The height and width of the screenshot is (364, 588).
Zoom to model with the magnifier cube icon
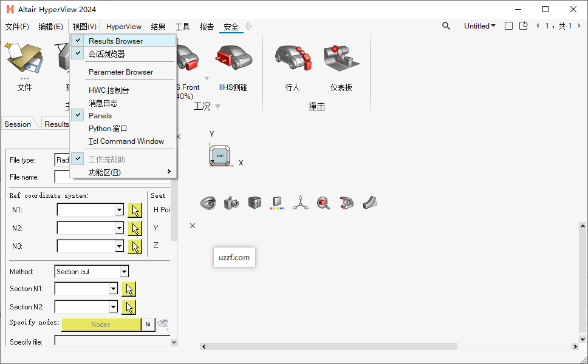(x=323, y=203)
